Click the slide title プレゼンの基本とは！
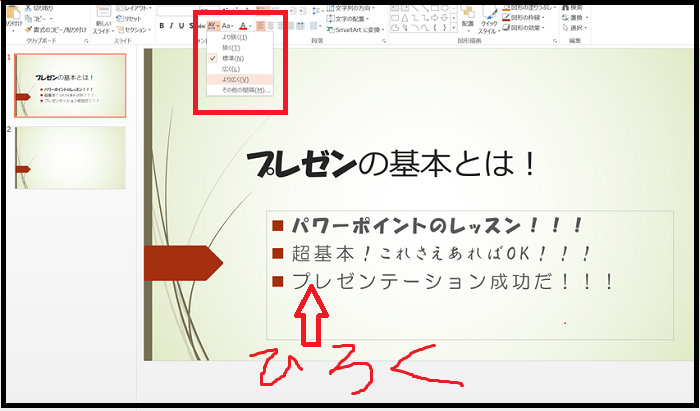 point(391,165)
